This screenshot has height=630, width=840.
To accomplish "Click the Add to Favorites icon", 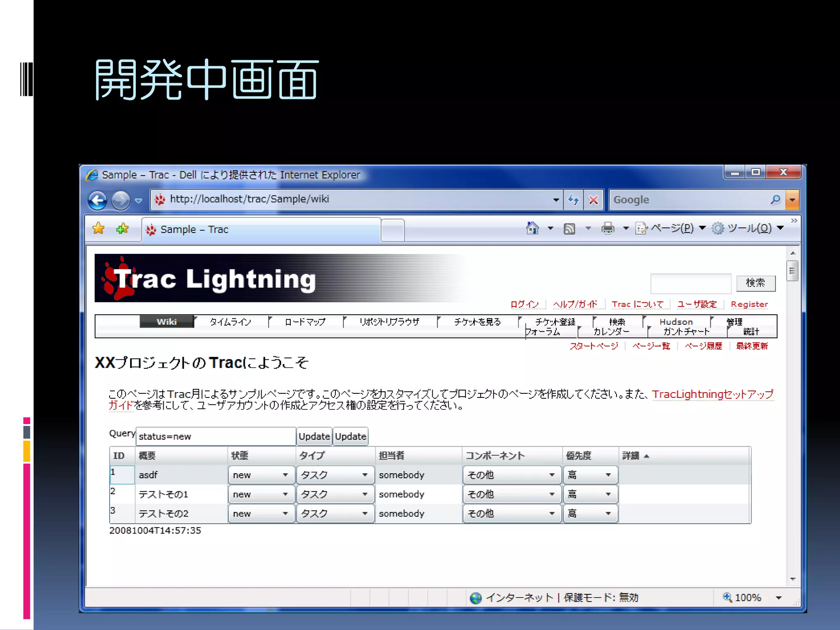I will pyautogui.click(x=122, y=228).
